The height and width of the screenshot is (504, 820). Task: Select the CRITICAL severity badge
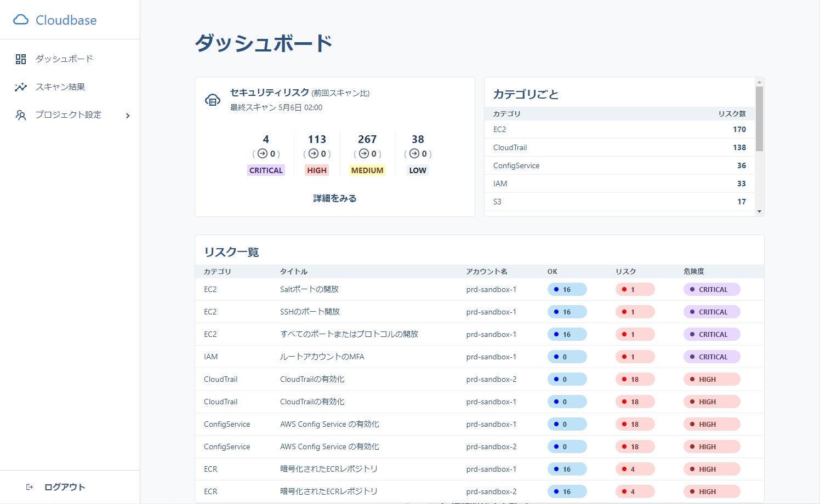(266, 170)
